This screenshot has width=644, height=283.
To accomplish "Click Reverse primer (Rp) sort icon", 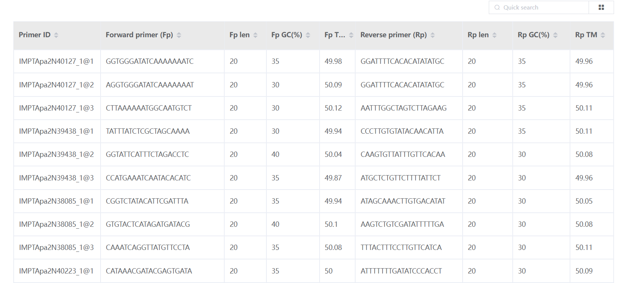I will tap(433, 35).
